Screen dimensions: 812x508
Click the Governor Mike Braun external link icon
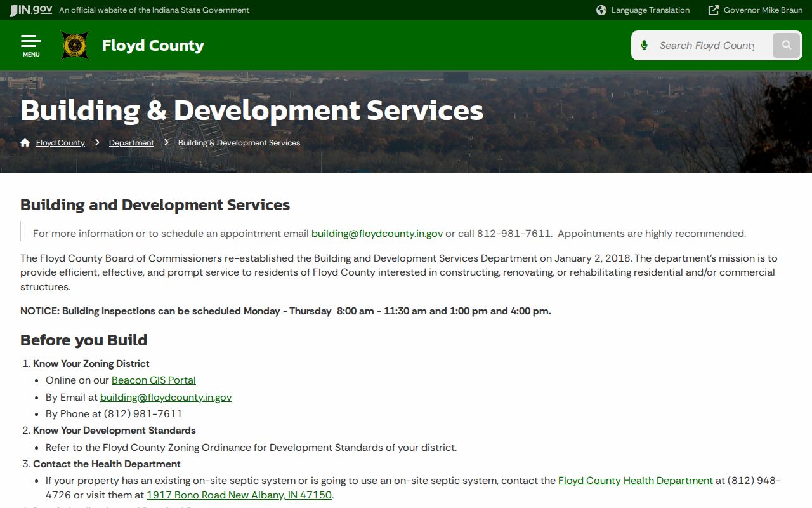pyautogui.click(x=714, y=10)
